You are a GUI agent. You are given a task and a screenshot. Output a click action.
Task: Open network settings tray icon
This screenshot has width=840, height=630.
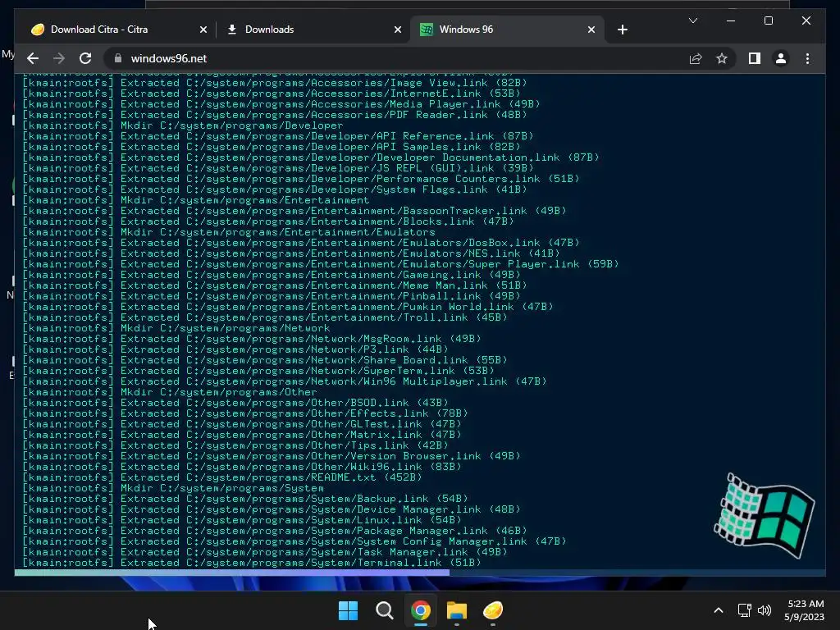coord(744,610)
